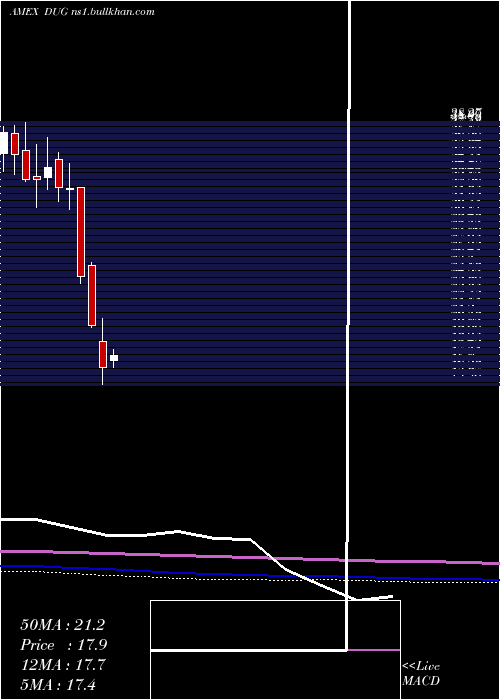Click the 12MA : 17.7 label
Viewport: 500px width, 700px height.
point(63,665)
